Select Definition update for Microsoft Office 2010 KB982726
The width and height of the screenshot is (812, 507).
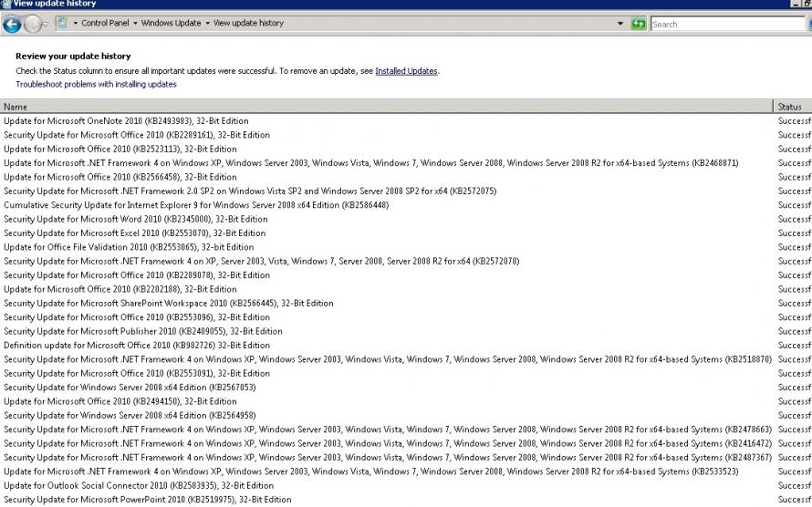coord(137,346)
